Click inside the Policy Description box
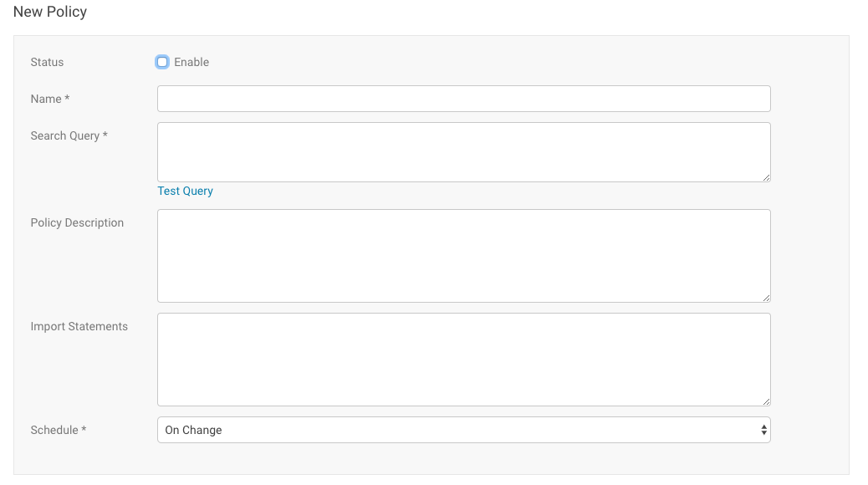Image resolution: width=868 pixels, height=485 pixels. [463, 255]
